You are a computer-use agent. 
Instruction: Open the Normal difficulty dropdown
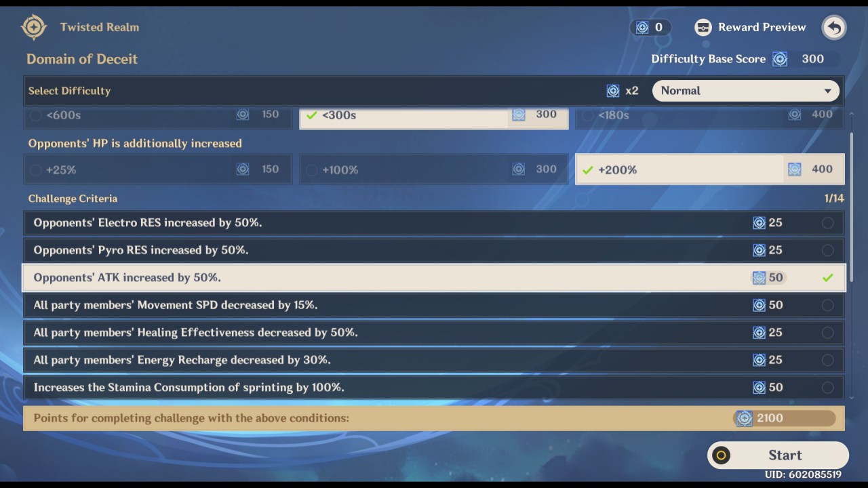(x=745, y=91)
